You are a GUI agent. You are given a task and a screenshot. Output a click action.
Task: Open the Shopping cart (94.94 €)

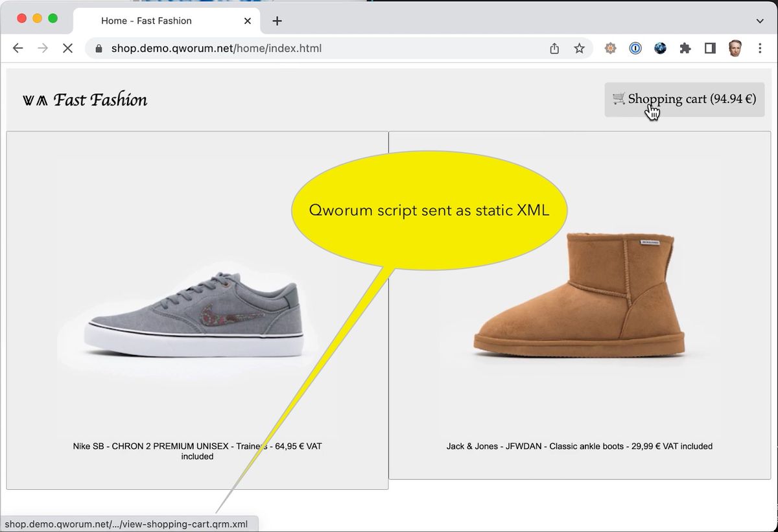point(685,100)
